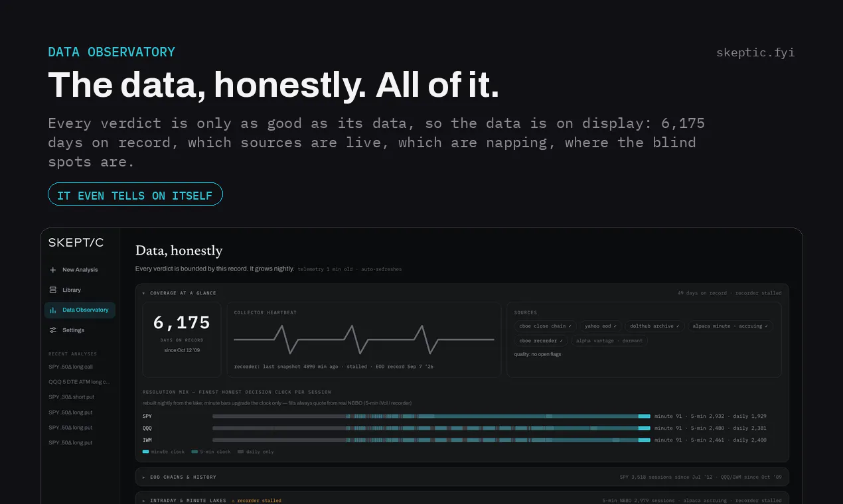Click the since Oct 12 '09 text
The width and height of the screenshot is (843, 504).
click(181, 349)
